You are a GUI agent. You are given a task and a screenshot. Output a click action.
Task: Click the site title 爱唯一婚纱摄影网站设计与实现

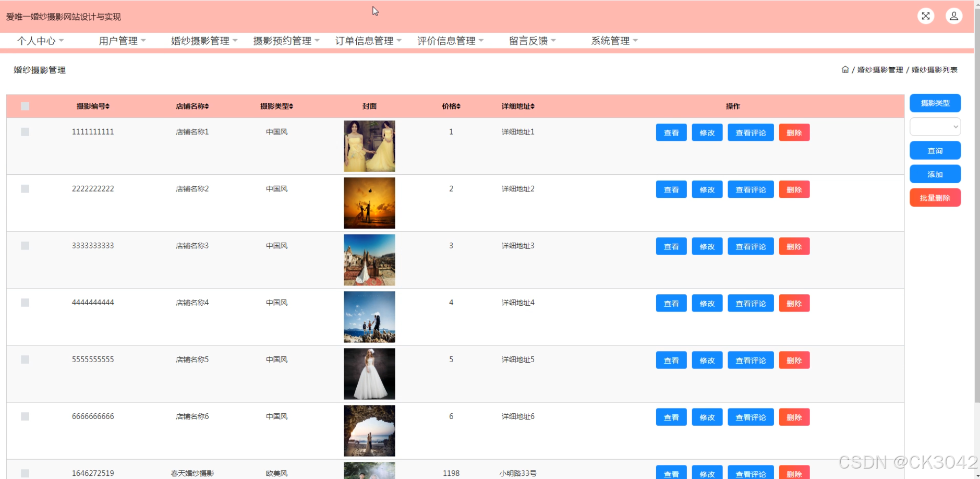(64, 17)
